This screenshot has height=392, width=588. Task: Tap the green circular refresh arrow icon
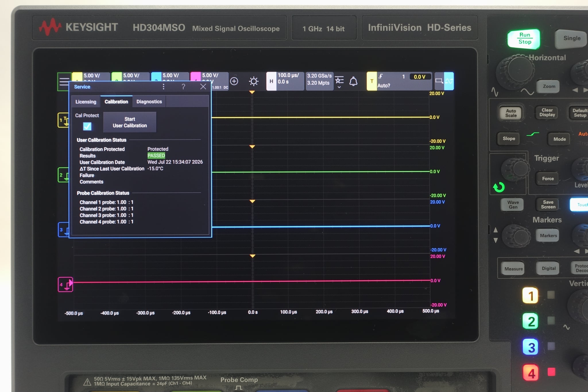coord(499,187)
